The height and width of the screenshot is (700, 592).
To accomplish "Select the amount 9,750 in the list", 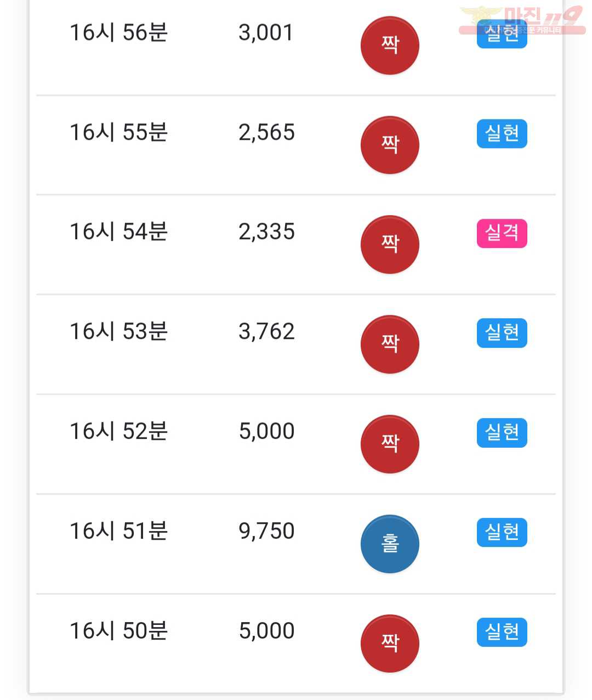I will coord(267,531).
